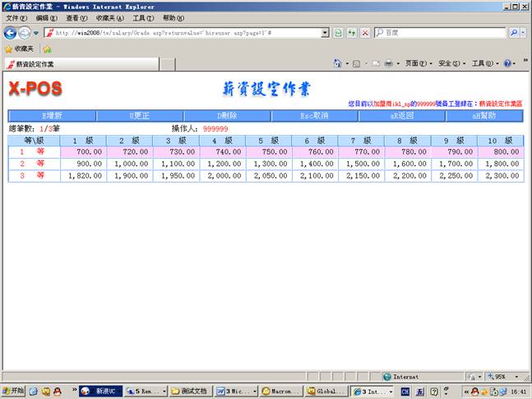Expand the address bar URL dropdown

(325, 32)
